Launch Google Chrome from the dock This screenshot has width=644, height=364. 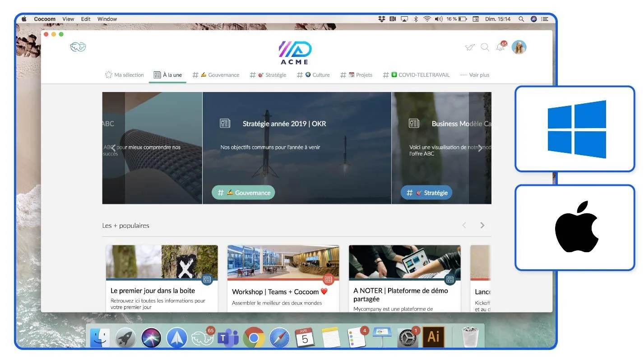pos(254,338)
